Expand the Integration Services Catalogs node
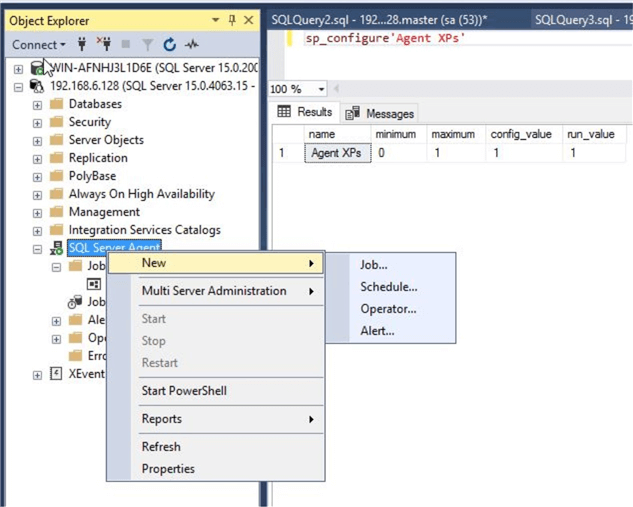This screenshot has height=507, width=633. [x=37, y=231]
